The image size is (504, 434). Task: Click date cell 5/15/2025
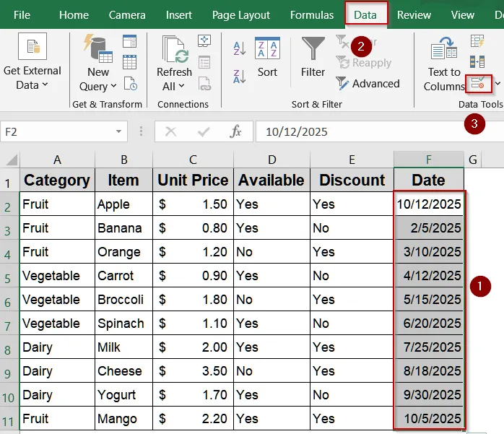pyautogui.click(x=429, y=299)
